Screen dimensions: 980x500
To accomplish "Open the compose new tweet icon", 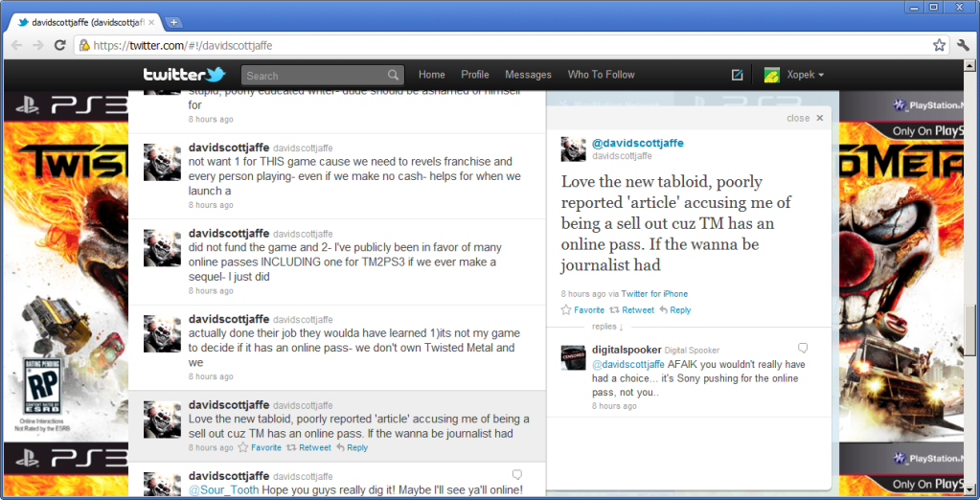I will 737,75.
